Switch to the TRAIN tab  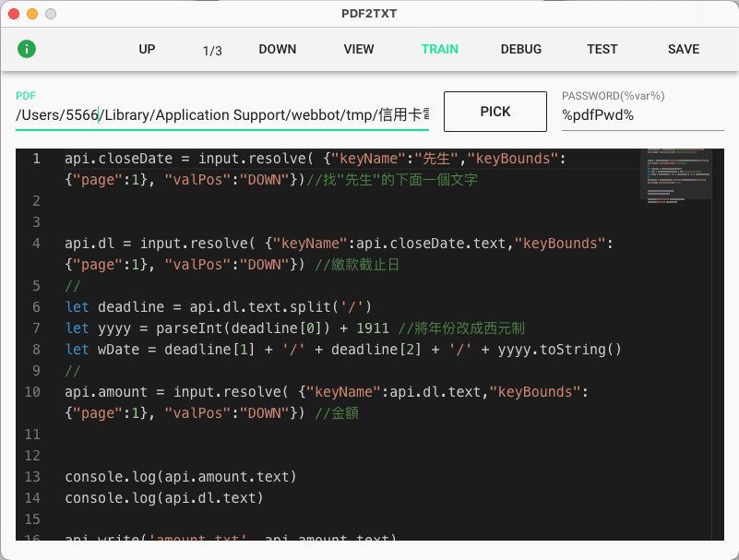click(x=440, y=49)
